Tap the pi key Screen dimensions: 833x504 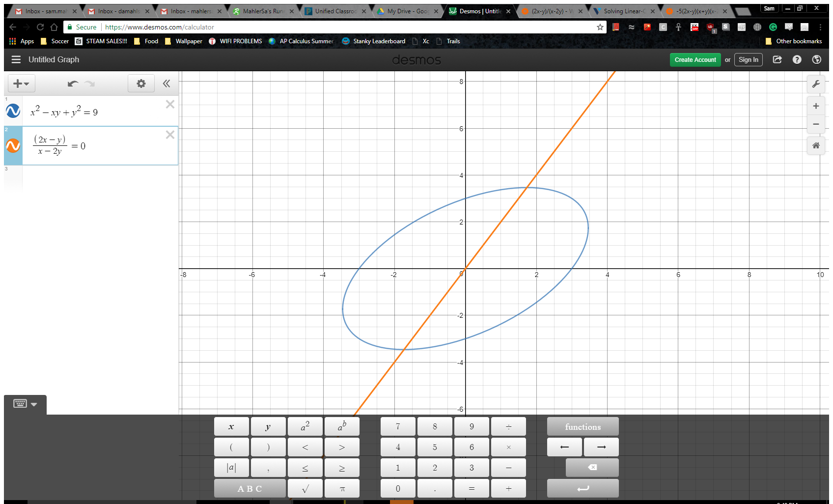click(342, 489)
